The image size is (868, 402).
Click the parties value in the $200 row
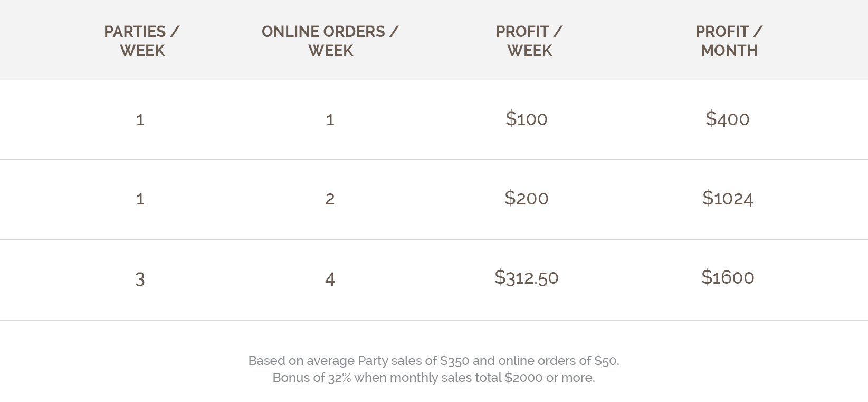click(140, 199)
